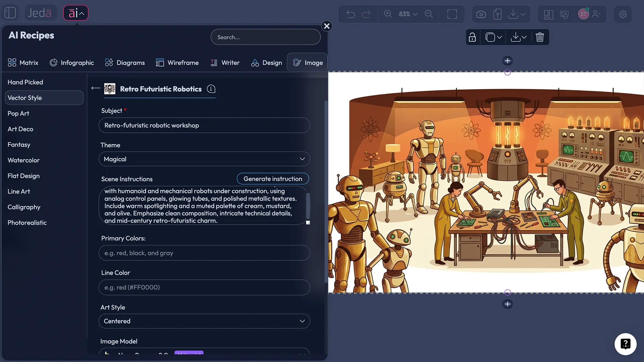Screen dimensions: 644x362
Task: Toggle the left sidebar panel icon
Action: click(10, 13)
